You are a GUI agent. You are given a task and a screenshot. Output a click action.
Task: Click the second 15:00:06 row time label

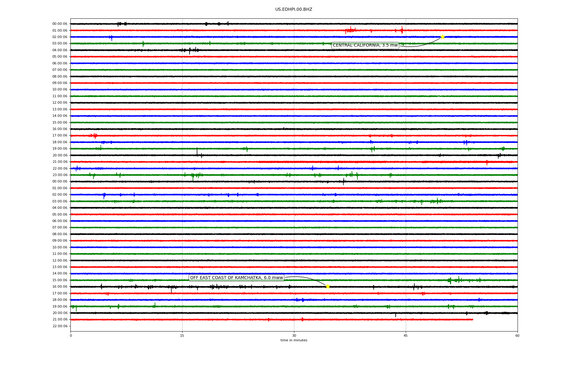pyautogui.click(x=60, y=280)
